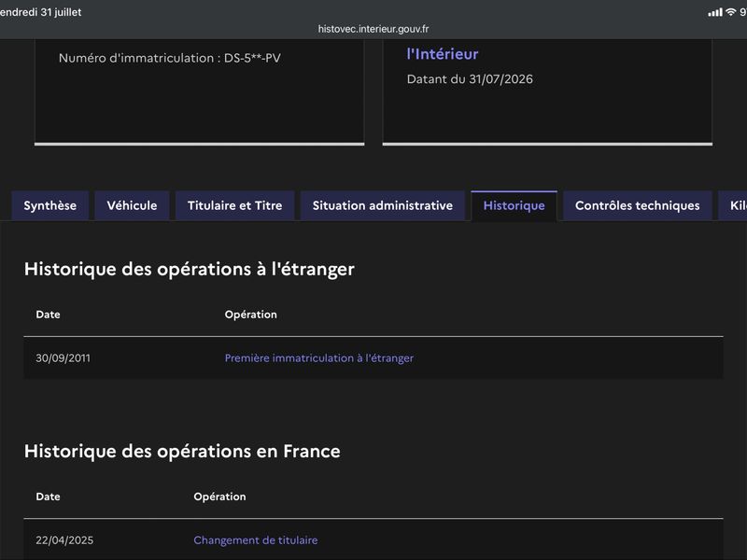Click the date 22/04/2025 cell
This screenshot has width=747, height=560.
[64, 540]
